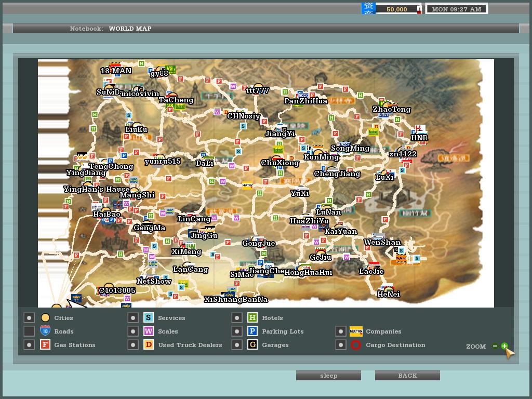The height and width of the screenshot is (399, 532).
Task: Select the KunMing city marker on map
Action: pos(318,152)
